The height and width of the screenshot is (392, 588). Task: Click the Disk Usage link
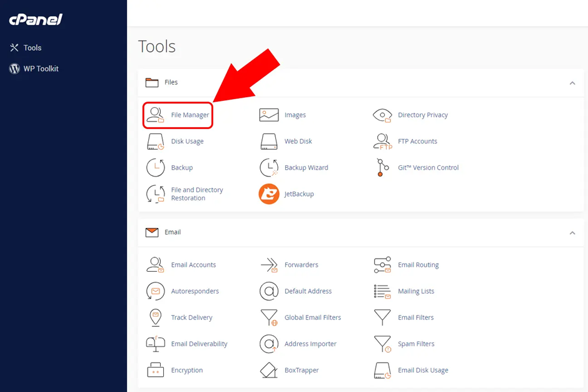click(188, 141)
